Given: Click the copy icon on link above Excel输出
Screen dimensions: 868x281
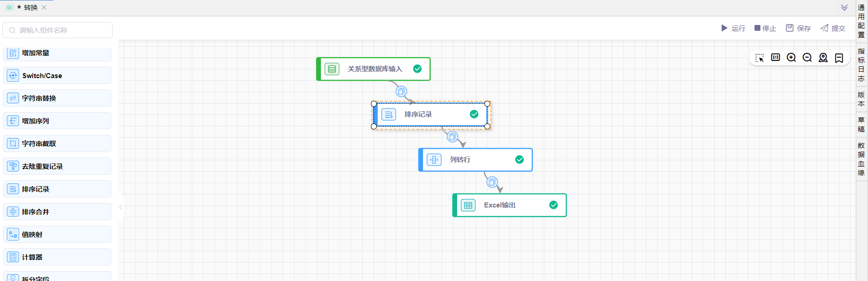Looking at the screenshot, I should (x=492, y=182).
